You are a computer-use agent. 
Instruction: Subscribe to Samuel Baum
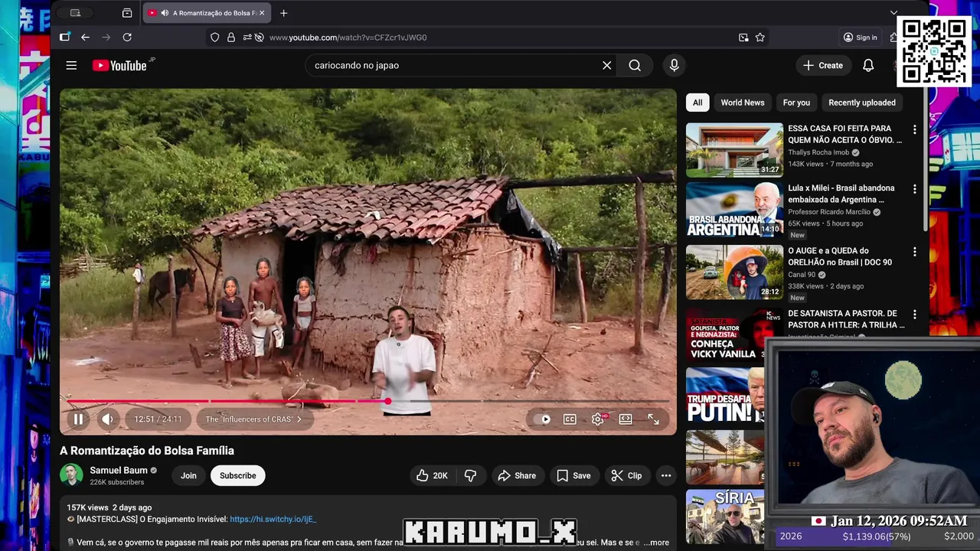[x=238, y=475]
